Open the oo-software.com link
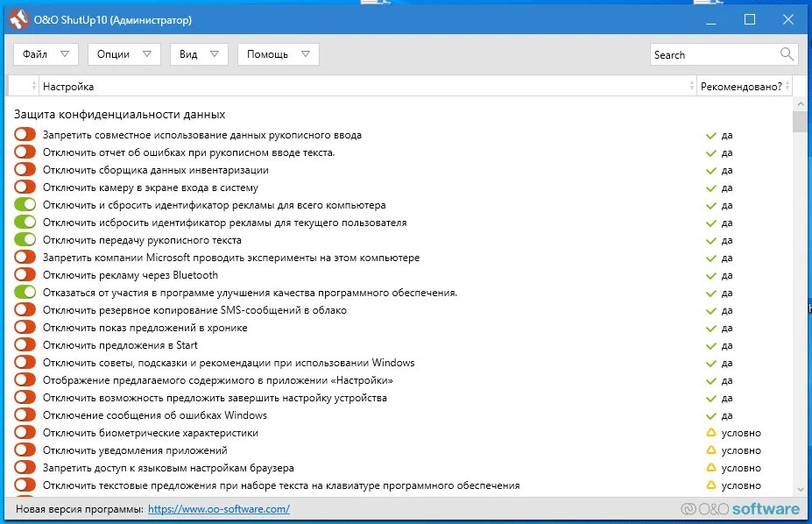 pyautogui.click(x=218, y=509)
